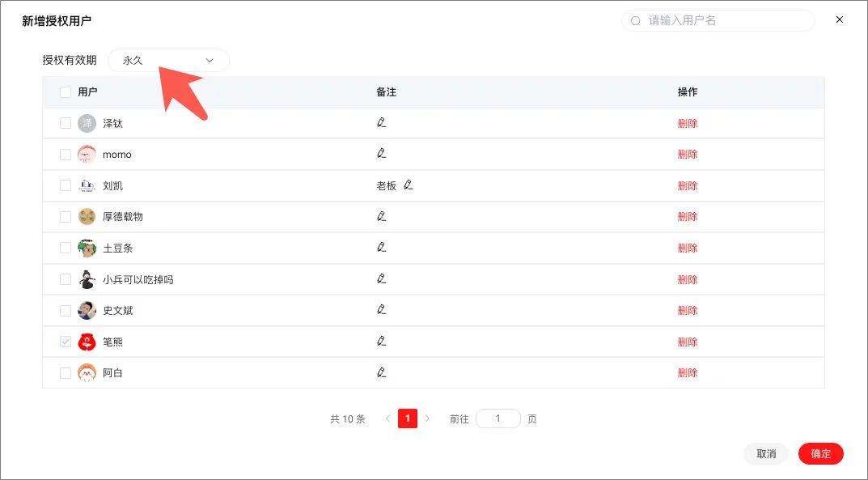This screenshot has height=480, width=868.
Task: Click the 取消 button
Action: click(x=766, y=453)
